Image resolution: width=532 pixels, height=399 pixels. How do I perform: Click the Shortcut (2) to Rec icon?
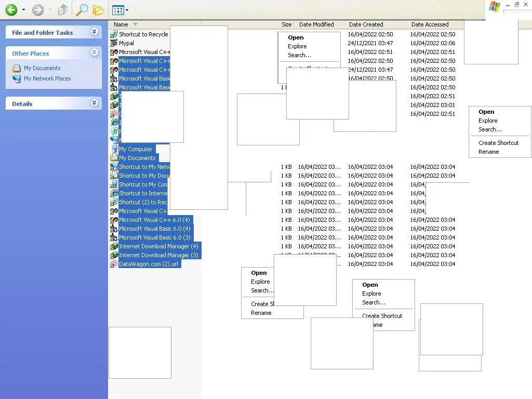(114, 202)
